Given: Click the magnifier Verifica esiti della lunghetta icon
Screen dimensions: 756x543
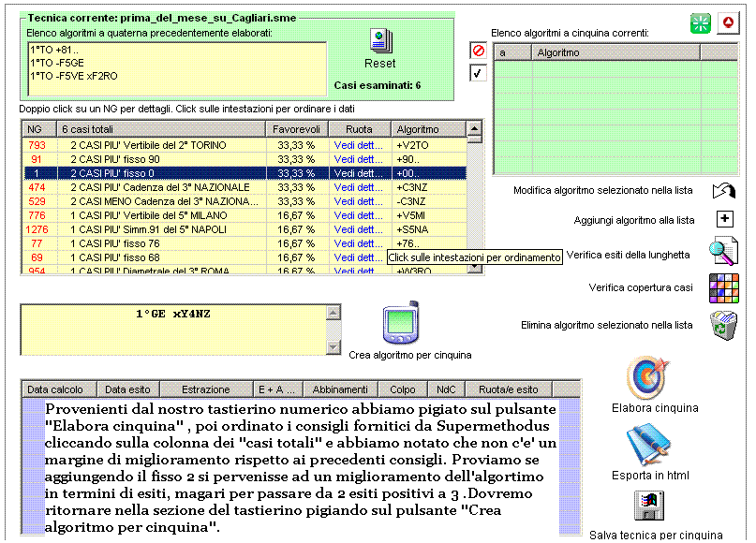Looking at the screenshot, I should (723, 251).
